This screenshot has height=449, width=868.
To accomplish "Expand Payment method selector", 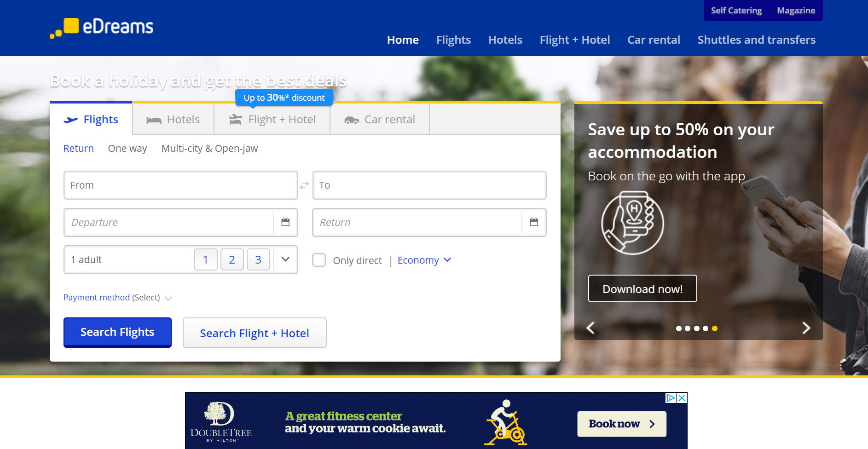I will 117,298.
